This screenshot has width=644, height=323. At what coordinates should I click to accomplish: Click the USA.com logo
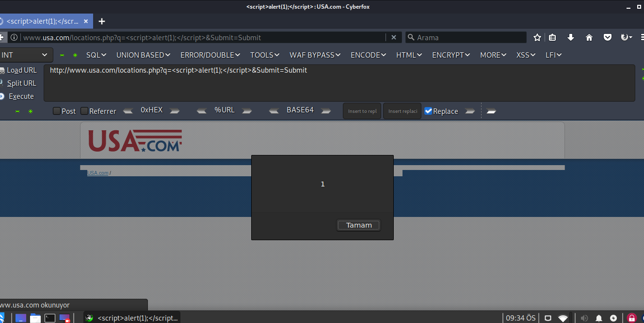click(x=135, y=140)
